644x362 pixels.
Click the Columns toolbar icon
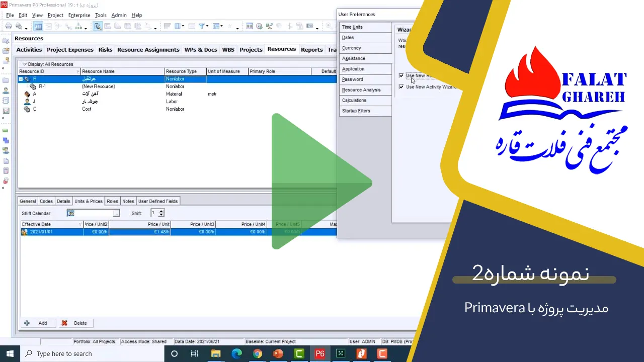click(x=178, y=26)
